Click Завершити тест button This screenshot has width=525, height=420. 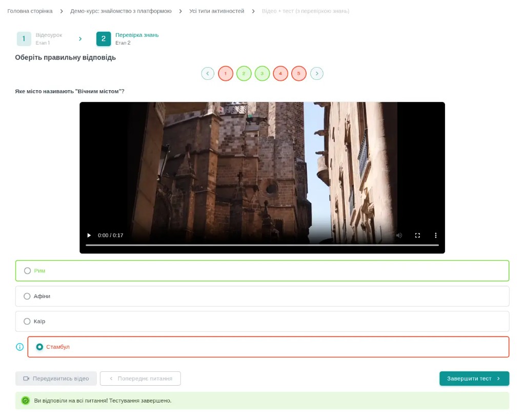[474, 379]
